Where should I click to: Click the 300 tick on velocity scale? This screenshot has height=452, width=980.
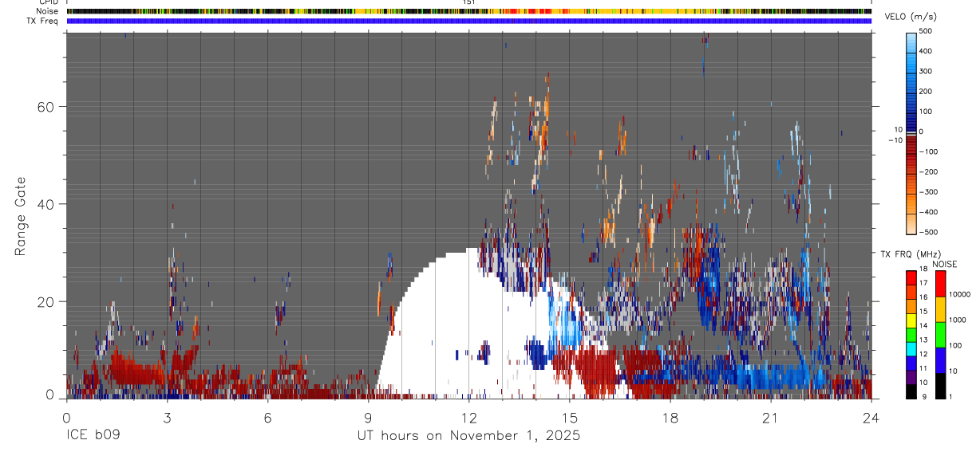click(x=927, y=71)
